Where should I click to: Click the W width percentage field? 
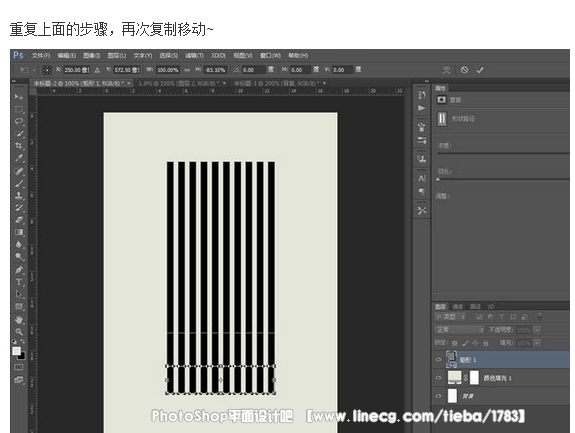pos(168,70)
